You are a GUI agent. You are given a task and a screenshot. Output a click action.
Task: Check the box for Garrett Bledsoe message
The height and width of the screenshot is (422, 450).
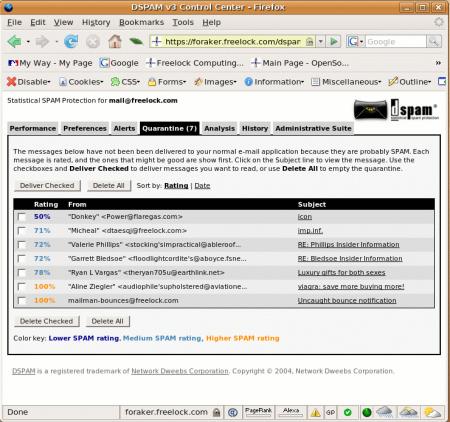tap(22, 259)
